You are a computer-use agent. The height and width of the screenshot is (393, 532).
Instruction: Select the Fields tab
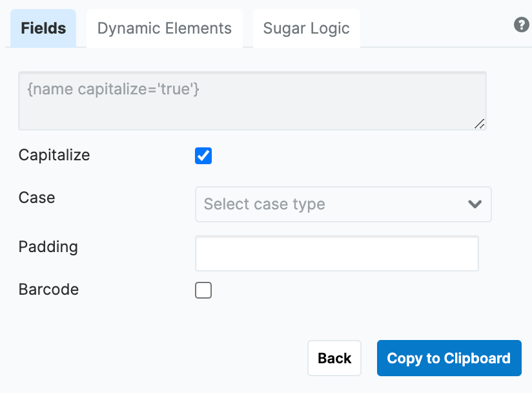(43, 28)
